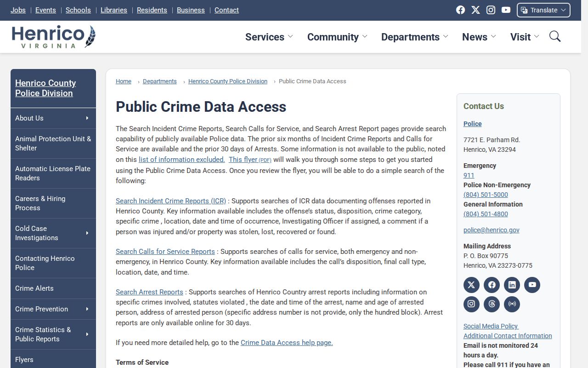The width and height of the screenshot is (588, 368).
Task: Open Libraries in top menu
Action: point(114,10)
